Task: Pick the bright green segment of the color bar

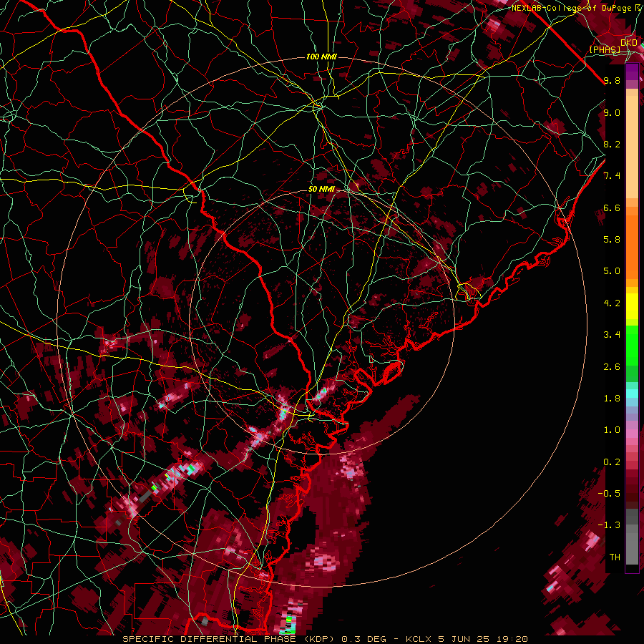Action: tap(632, 346)
